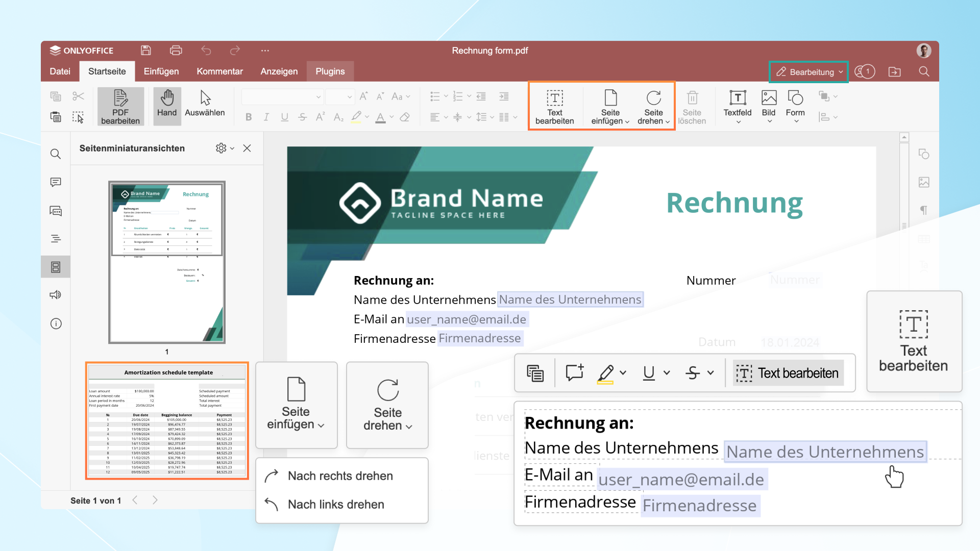Select the Auswählen cursor tool
Image resolution: width=980 pixels, height=551 pixels.
click(x=205, y=105)
